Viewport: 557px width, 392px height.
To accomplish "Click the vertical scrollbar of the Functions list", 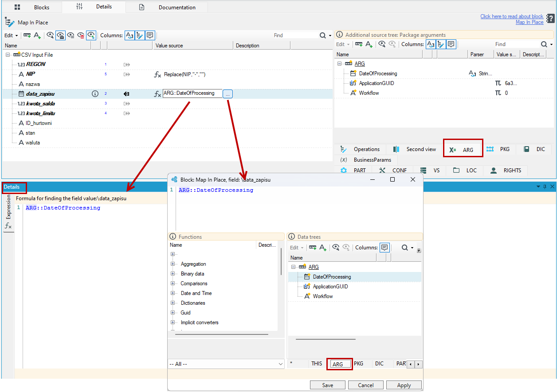I will [281, 261].
